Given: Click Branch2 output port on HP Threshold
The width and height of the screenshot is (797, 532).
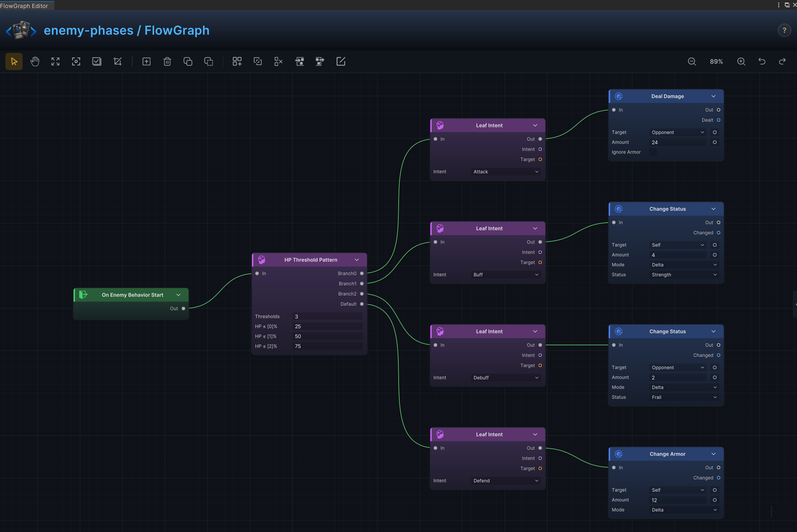Looking at the screenshot, I should 362,294.
